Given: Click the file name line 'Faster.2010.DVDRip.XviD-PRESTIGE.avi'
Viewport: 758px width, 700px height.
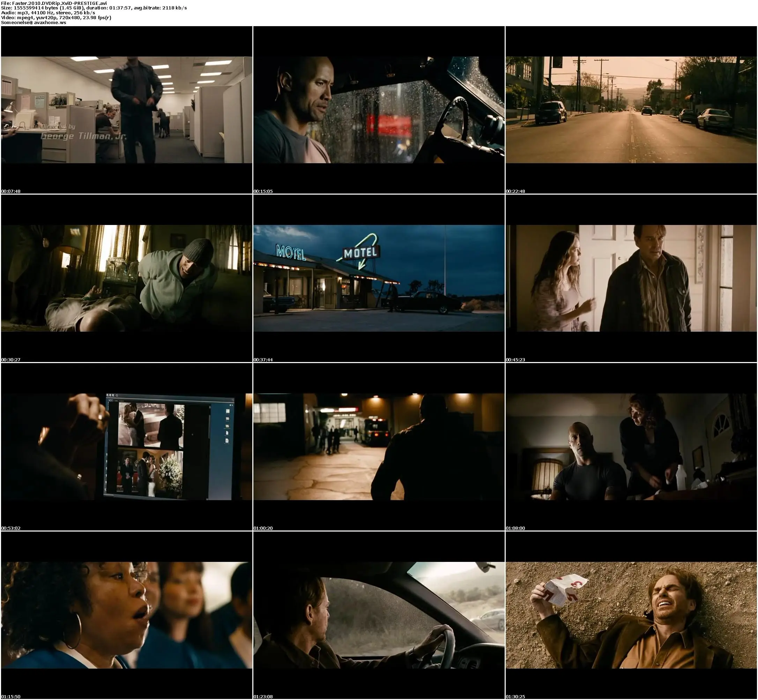Looking at the screenshot, I should tap(54, 3).
